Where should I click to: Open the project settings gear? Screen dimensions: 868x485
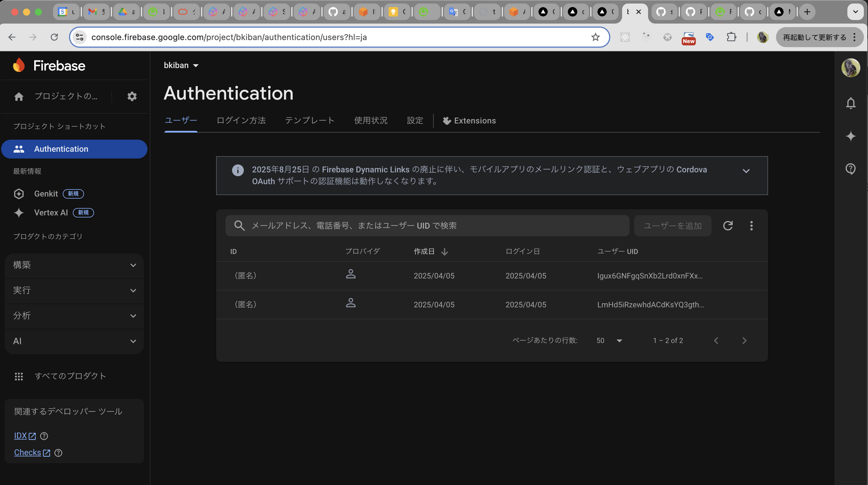(132, 97)
